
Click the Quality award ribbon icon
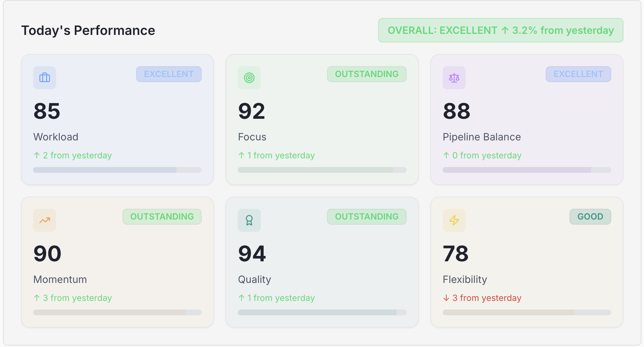click(x=249, y=220)
